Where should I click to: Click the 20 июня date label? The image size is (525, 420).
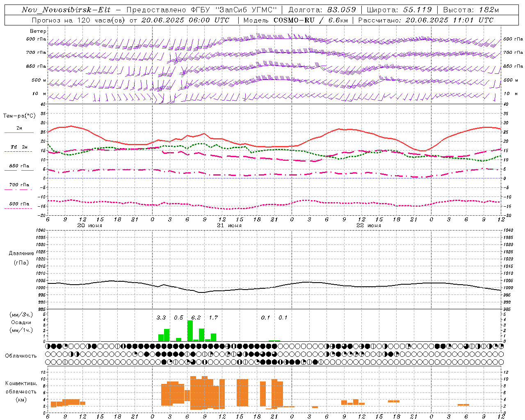click(x=90, y=226)
